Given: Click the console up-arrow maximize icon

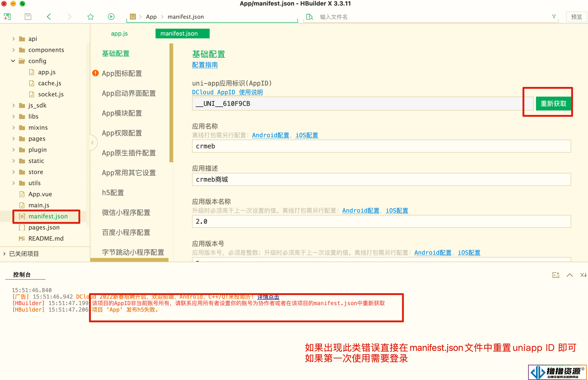Looking at the screenshot, I should 570,275.
